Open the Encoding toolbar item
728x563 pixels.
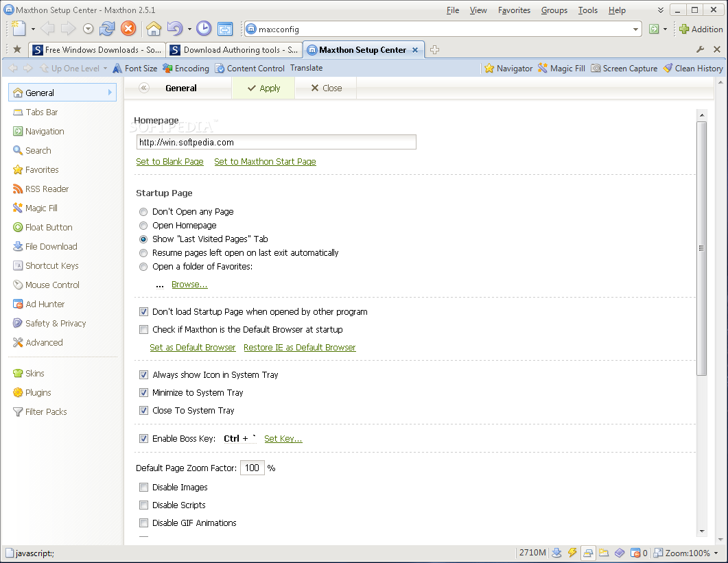pyautogui.click(x=186, y=68)
